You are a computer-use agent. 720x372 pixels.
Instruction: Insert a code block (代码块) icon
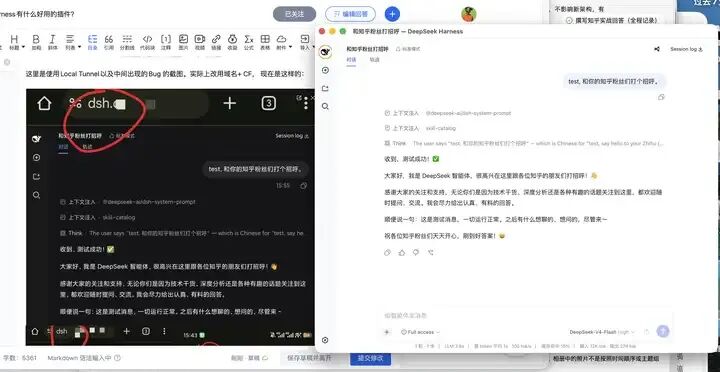(x=147, y=41)
